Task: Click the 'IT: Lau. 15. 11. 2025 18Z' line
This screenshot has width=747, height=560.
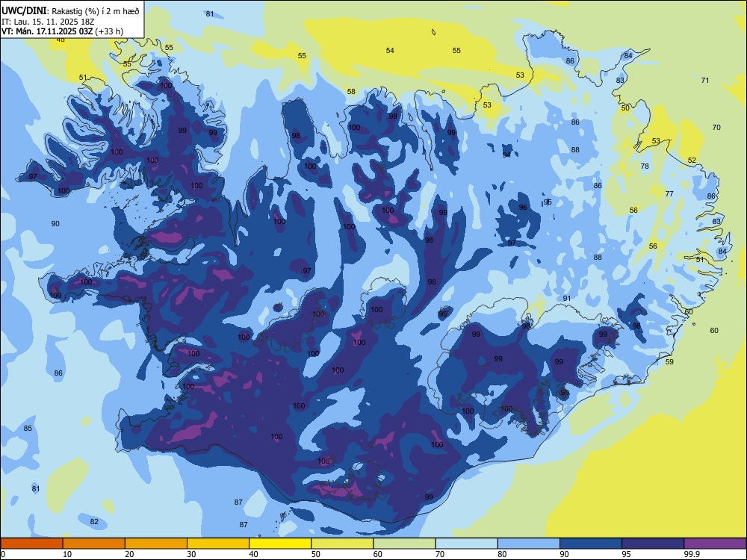Action: (x=48, y=22)
